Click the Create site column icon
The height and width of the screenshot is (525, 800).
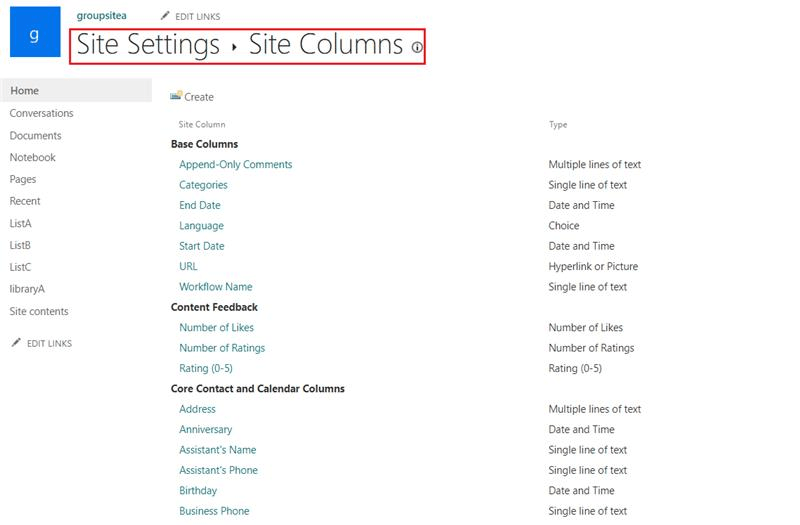pos(176,95)
